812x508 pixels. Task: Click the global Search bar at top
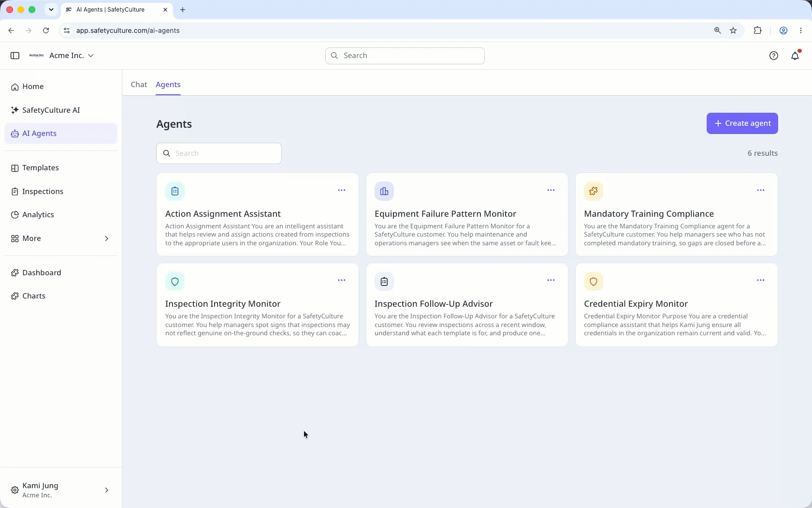click(405, 56)
